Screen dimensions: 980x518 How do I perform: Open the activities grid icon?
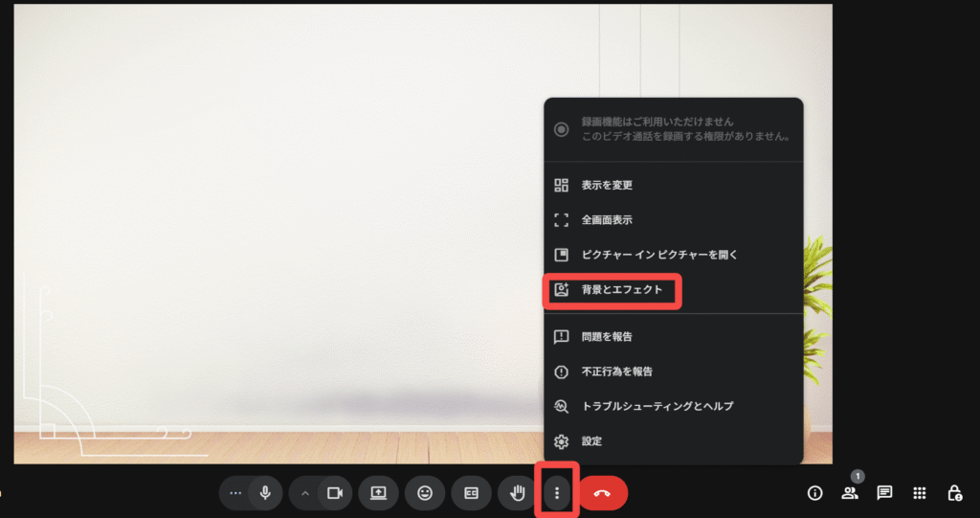[920, 493]
